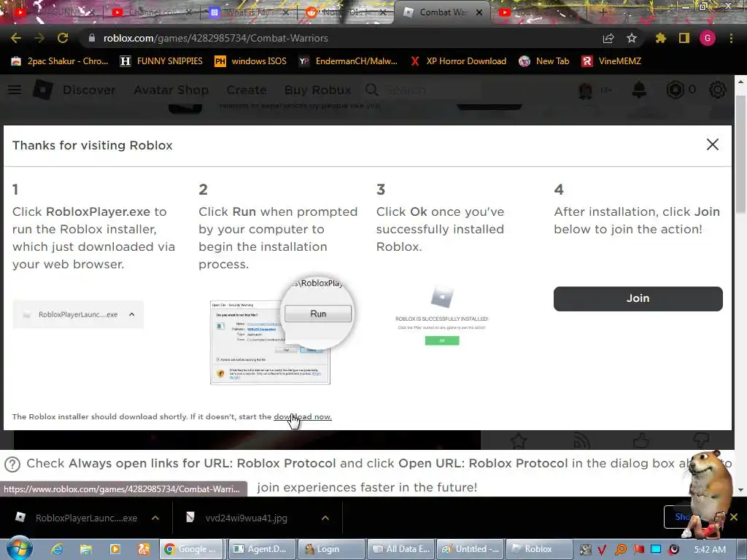Open the Windows Start menu
Image resolution: width=747 pixels, height=560 pixels.
(x=19, y=548)
